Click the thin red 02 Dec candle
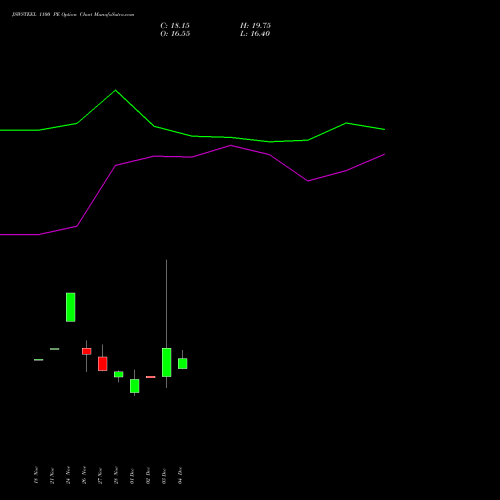Viewport: 500px width, 500px height. (151, 377)
